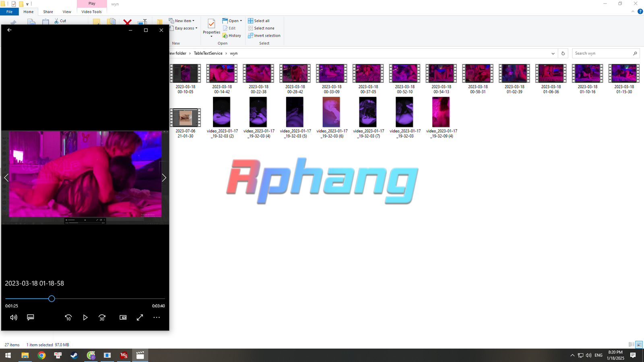Open the Play tab under Video Tools
The image size is (644, 362).
point(92,4)
